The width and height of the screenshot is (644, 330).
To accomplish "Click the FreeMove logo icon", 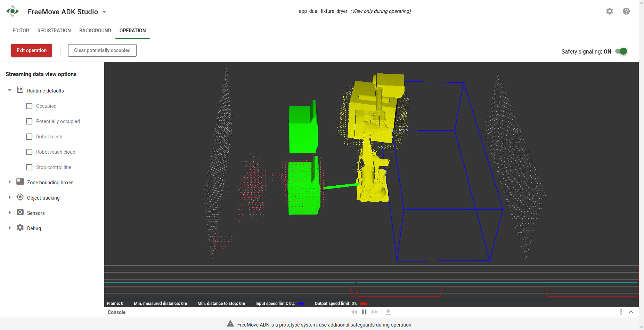I will coord(13,11).
